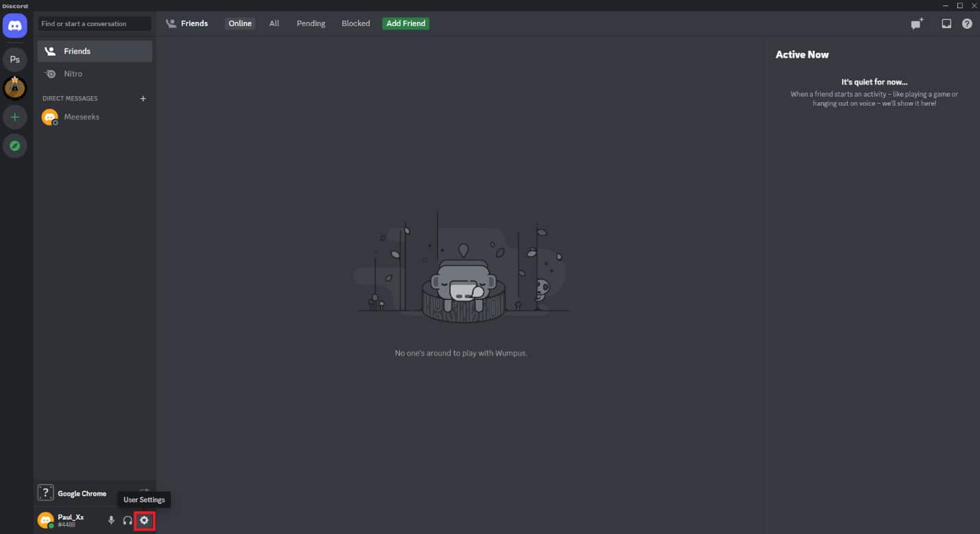Click the Google Chrome activity question-mark icon
Screen dimensions: 980x534
[x=45, y=492]
